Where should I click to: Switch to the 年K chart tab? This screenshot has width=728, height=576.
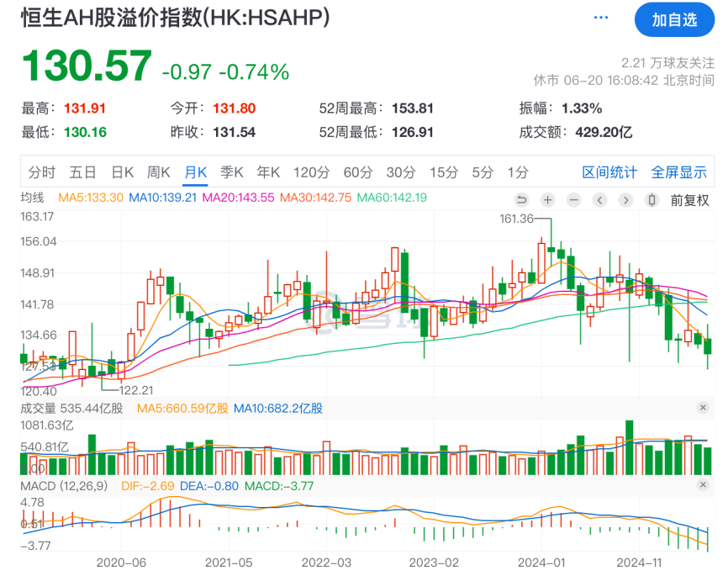pos(268,172)
